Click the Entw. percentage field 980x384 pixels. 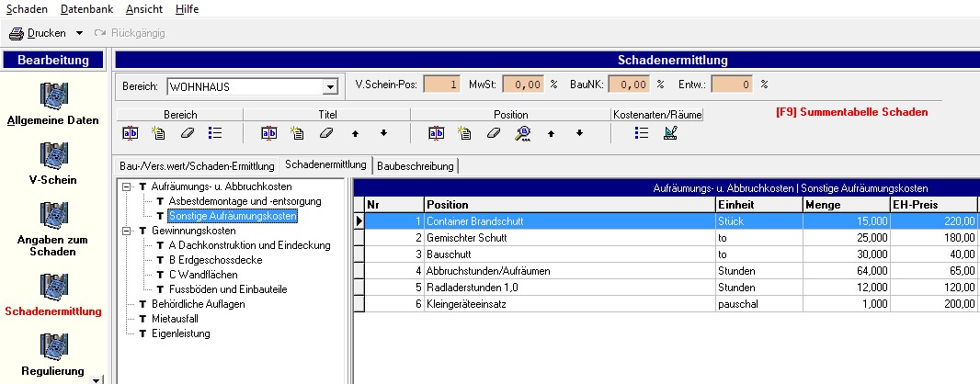pyautogui.click(x=732, y=85)
